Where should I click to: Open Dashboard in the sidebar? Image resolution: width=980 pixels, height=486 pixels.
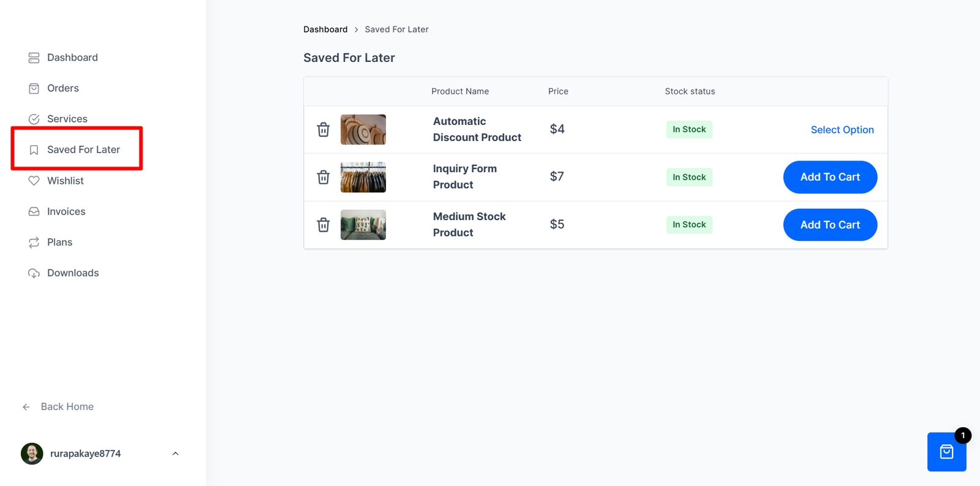click(72, 58)
